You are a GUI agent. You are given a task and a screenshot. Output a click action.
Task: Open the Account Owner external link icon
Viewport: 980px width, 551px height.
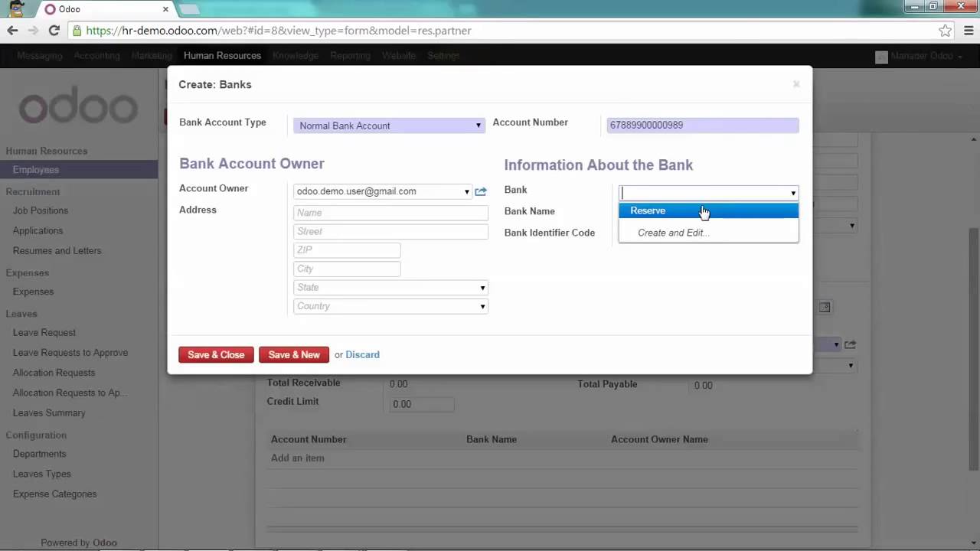(x=481, y=191)
